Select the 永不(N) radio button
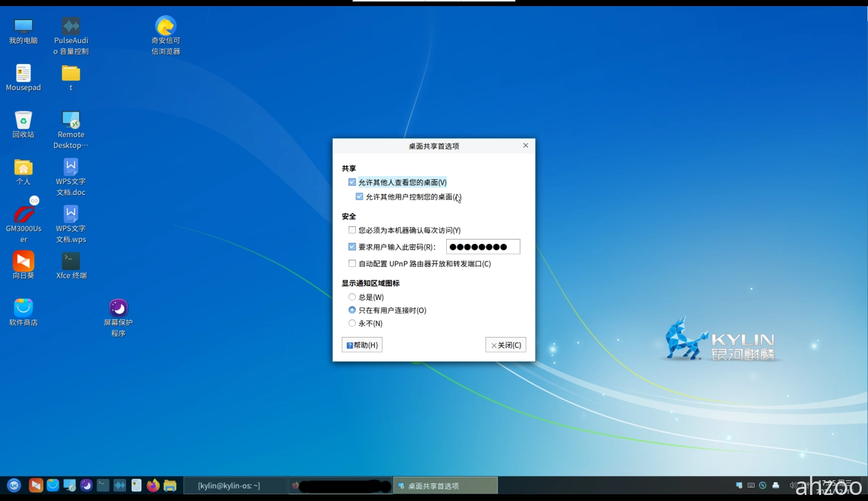The height and width of the screenshot is (501, 868). click(x=352, y=323)
